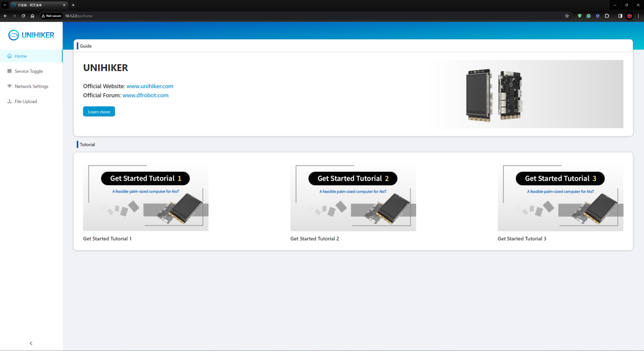The image size is (644, 351).
Task: Click Get Started Tutorial 2 caption text
Action: pos(315,239)
